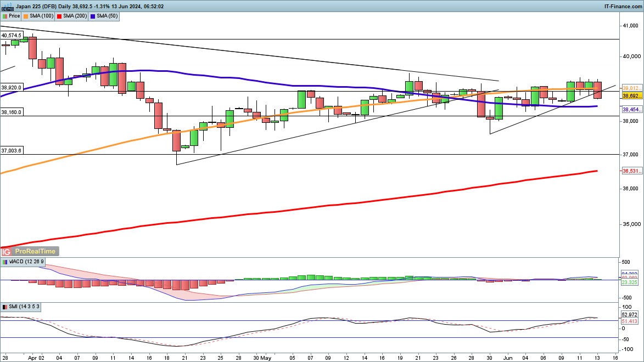Open the MACD (12 26 9) indicator settings

coord(25,263)
